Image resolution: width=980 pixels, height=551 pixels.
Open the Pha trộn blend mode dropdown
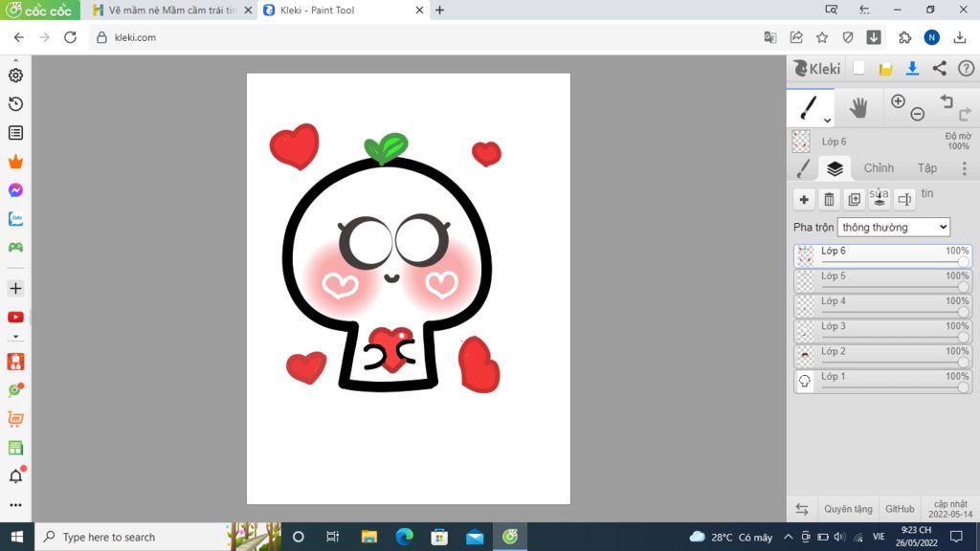point(894,228)
